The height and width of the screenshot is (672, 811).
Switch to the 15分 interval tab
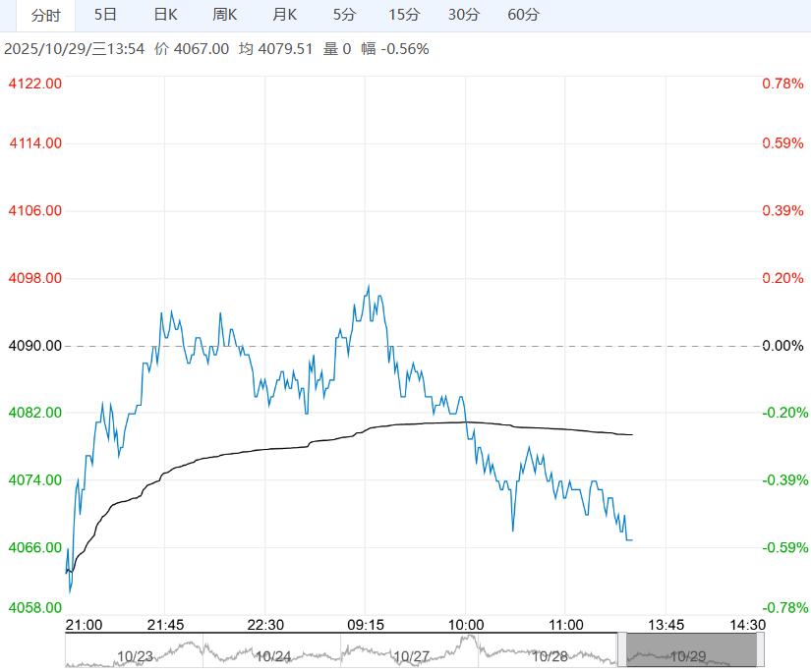[x=404, y=15]
